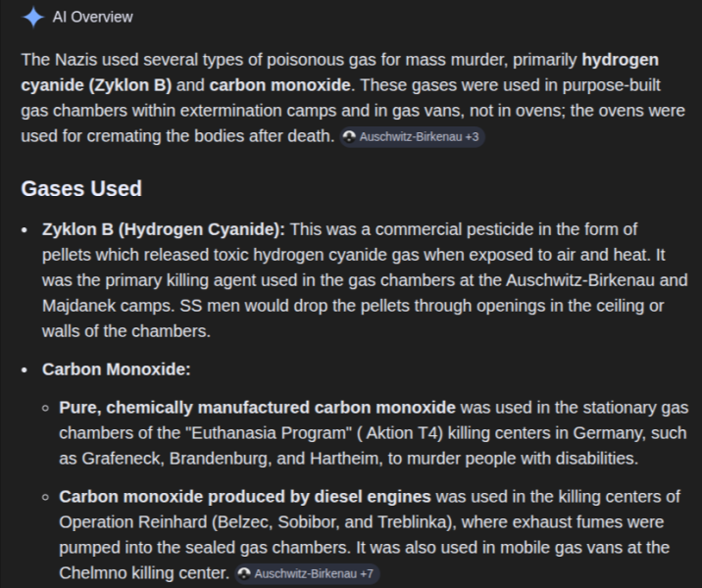
Task: Open the Auschwitz-Birkenau +3 source chip
Action: click(412, 137)
